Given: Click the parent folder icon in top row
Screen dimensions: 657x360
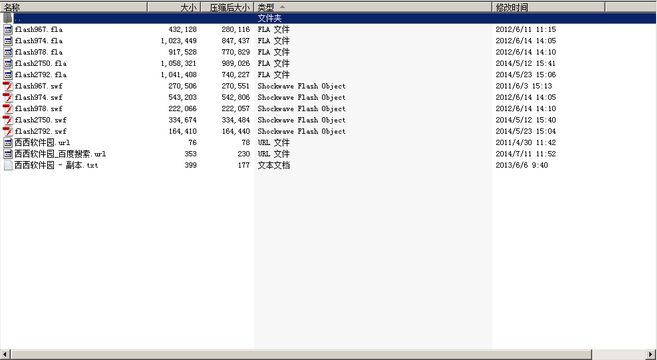Looking at the screenshot, I should pos(8,18).
